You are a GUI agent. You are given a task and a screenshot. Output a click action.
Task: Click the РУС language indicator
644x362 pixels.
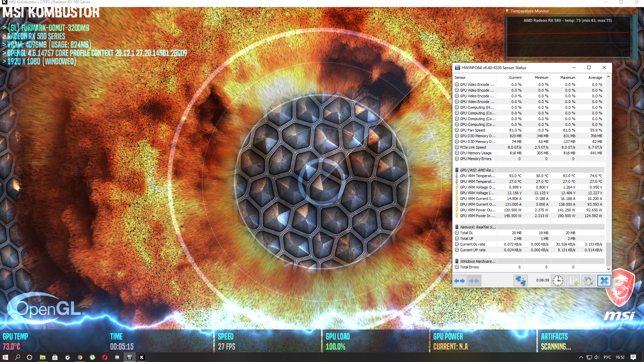[x=607, y=357]
